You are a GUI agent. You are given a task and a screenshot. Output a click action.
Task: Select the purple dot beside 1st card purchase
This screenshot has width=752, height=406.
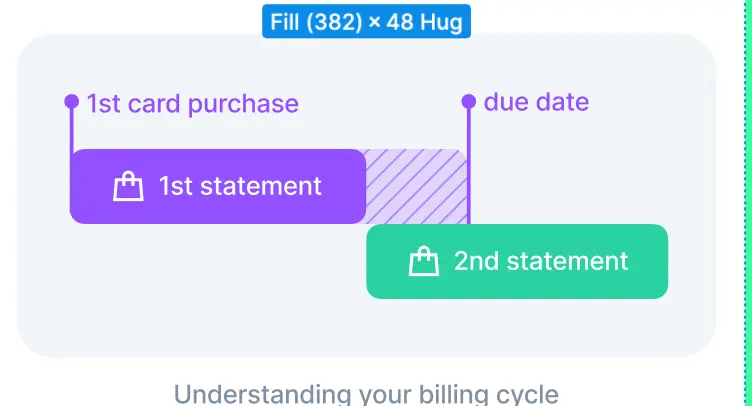coord(71,101)
